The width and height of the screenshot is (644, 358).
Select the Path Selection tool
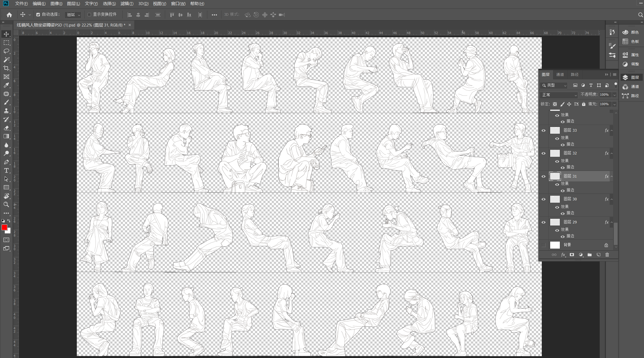click(6, 179)
